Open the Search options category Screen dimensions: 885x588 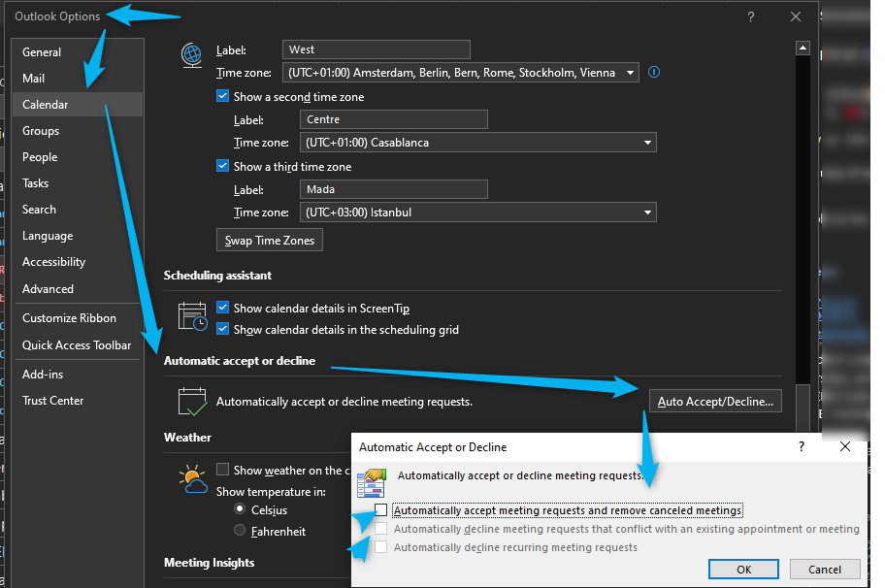(x=78, y=210)
